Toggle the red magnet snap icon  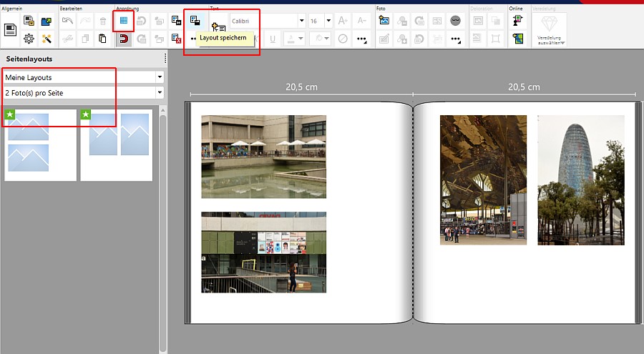tap(124, 39)
